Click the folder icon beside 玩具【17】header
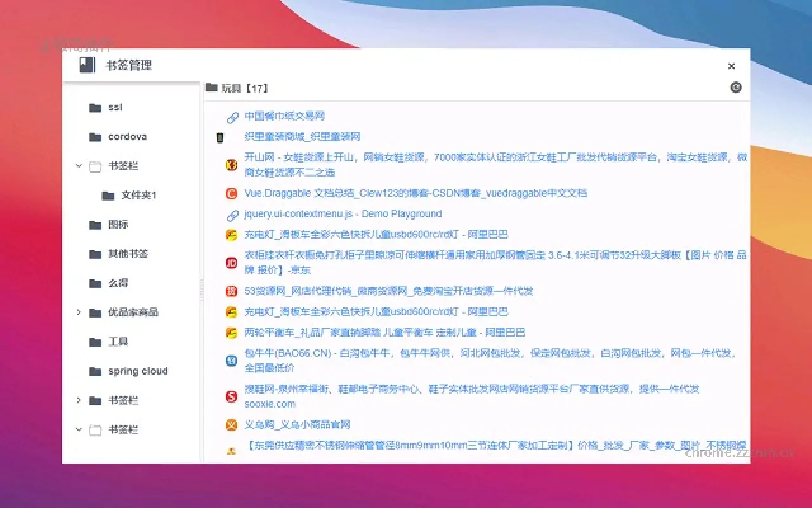Screen dimensions: 812x508 [x=211, y=88]
